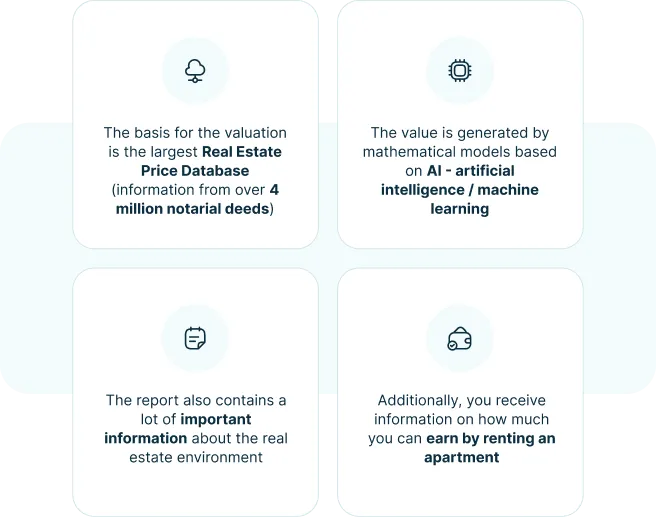The image size is (656, 517).
Task: Click the bold "earn by renting an" text
Action: pos(490,438)
